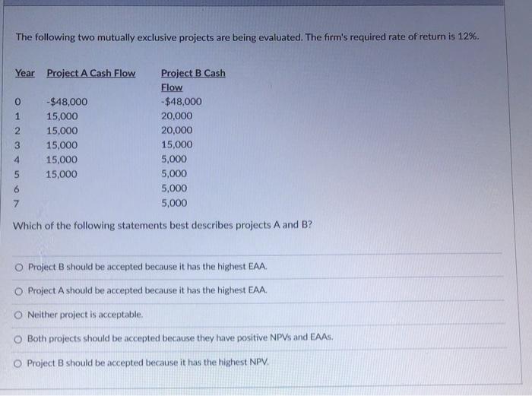Click Project A's year 5 value 15,000
This screenshot has height=396, width=532.
(62, 174)
